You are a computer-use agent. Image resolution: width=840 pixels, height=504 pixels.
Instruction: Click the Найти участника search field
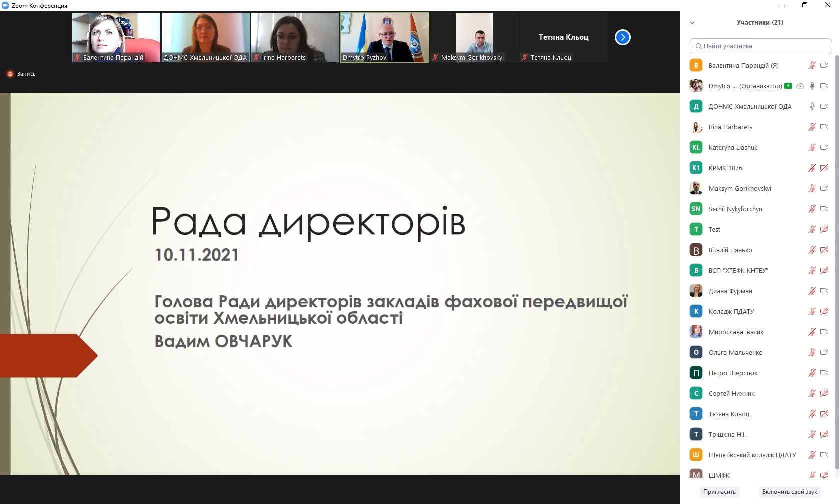760,46
